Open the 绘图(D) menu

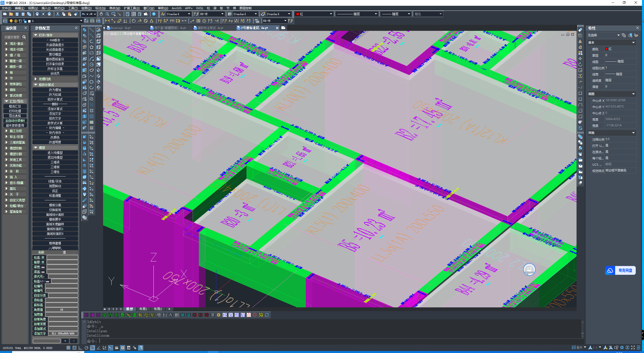click(x=87, y=8)
